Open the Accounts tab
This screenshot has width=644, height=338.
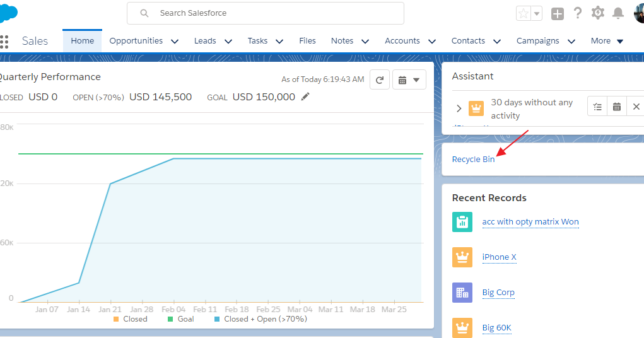402,40
